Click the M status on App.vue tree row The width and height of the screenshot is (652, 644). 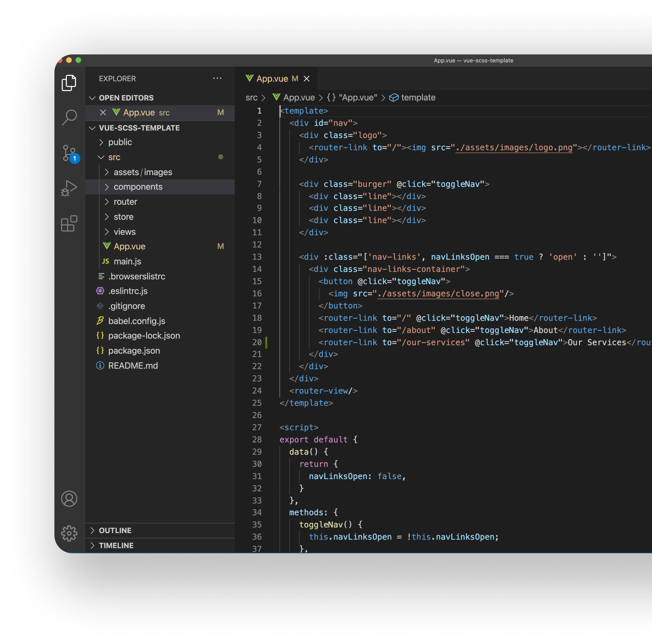(x=220, y=246)
